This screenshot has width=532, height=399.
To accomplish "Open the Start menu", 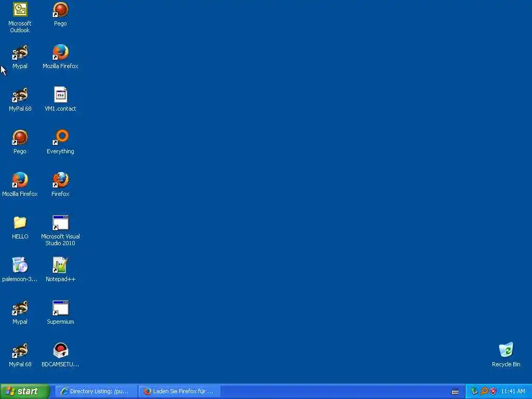I will pos(25,391).
